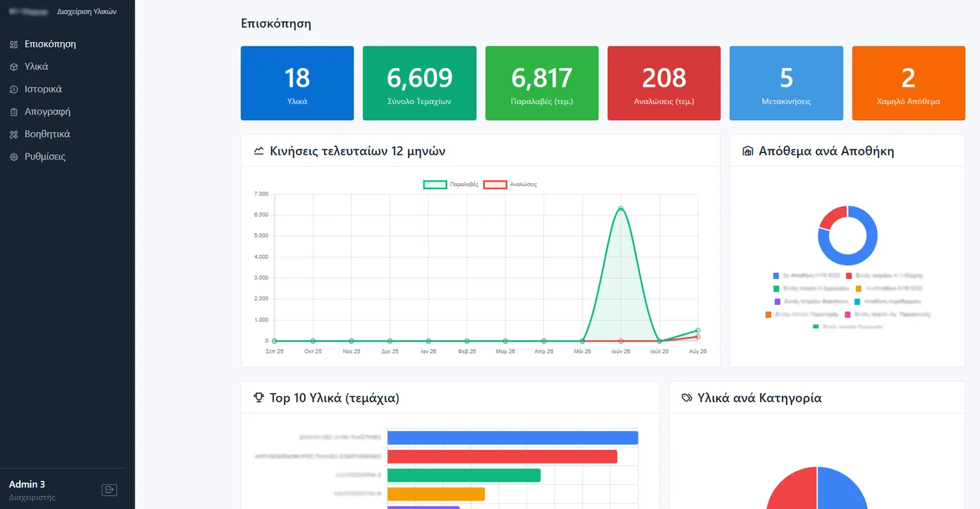Click the Επισκόπηση page heading

coord(276,23)
